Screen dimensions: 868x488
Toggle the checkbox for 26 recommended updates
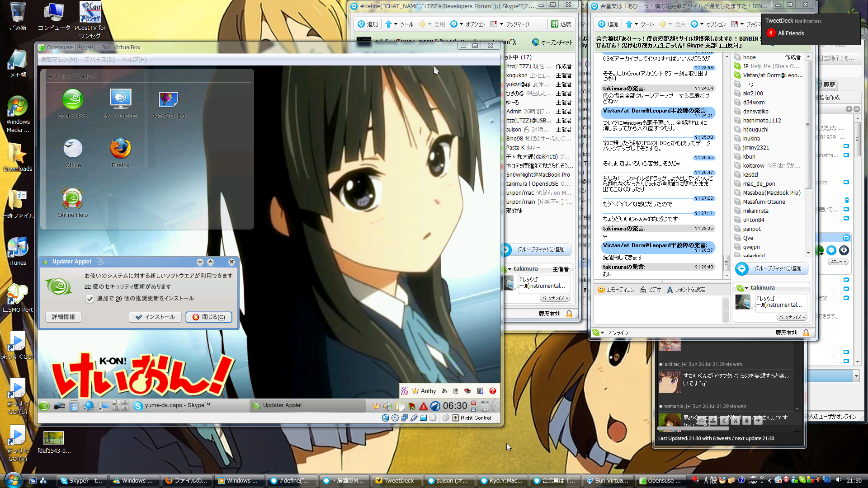[x=90, y=299]
